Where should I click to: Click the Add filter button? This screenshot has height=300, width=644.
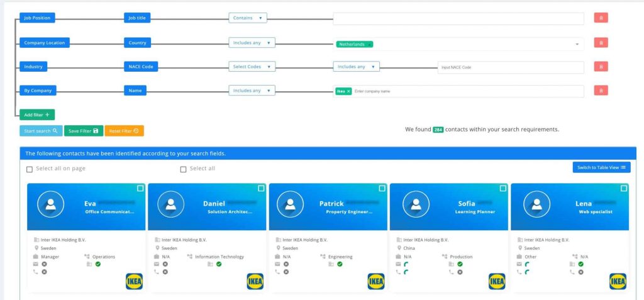37,115
